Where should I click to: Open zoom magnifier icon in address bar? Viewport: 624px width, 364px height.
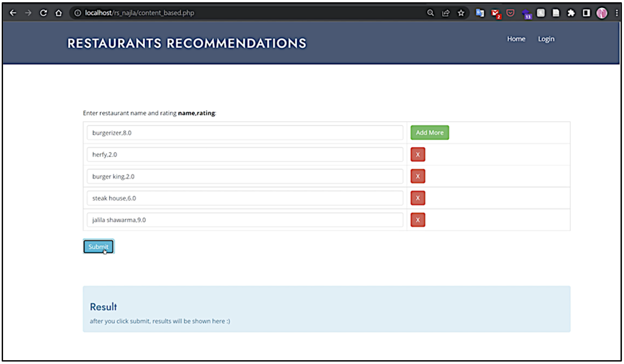[430, 13]
